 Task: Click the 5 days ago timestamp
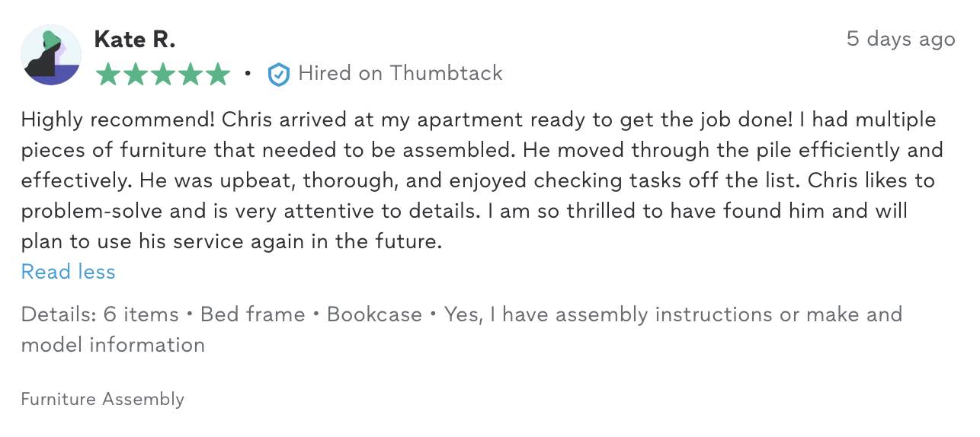(x=901, y=39)
